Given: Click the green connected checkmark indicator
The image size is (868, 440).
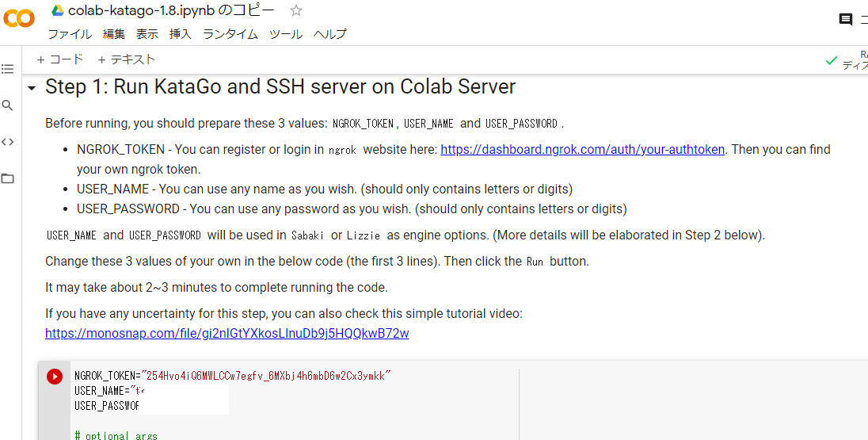Looking at the screenshot, I should (831, 60).
